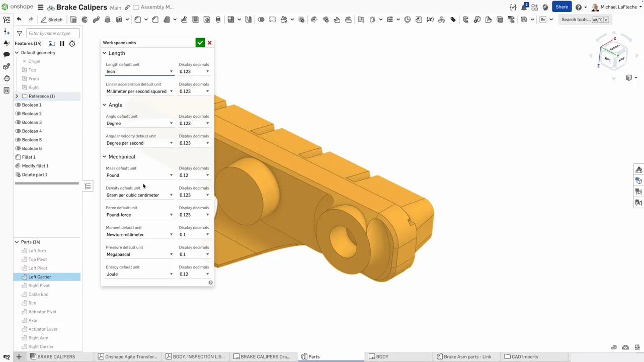
Task: Click the rollback timer icon in Features
Action: [x=72, y=44]
